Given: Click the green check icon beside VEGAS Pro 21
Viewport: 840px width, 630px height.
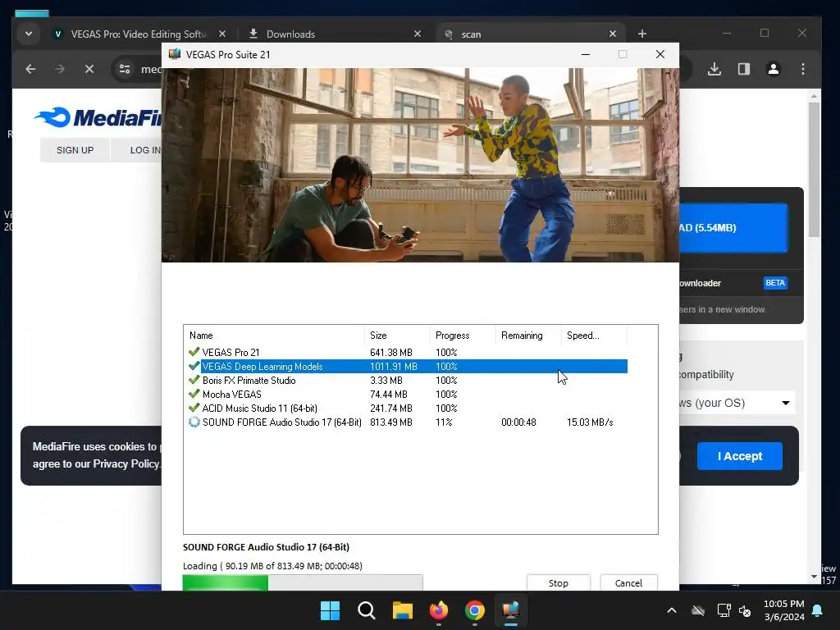Looking at the screenshot, I should pos(194,352).
